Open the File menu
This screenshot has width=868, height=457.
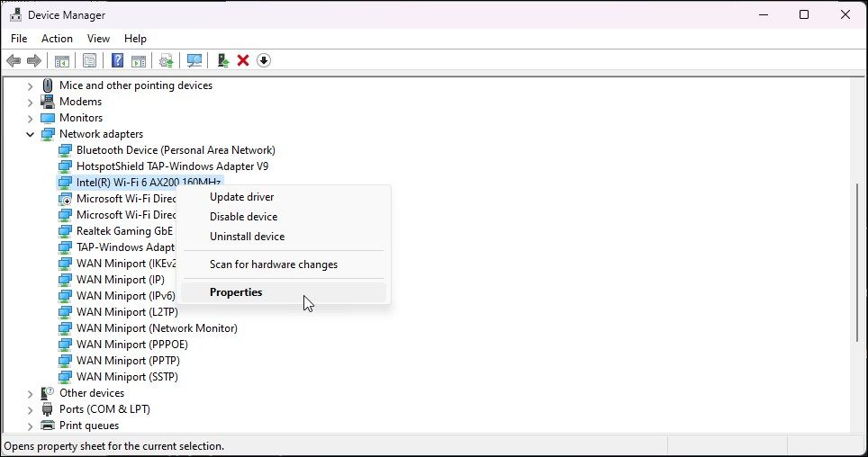pos(19,38)
